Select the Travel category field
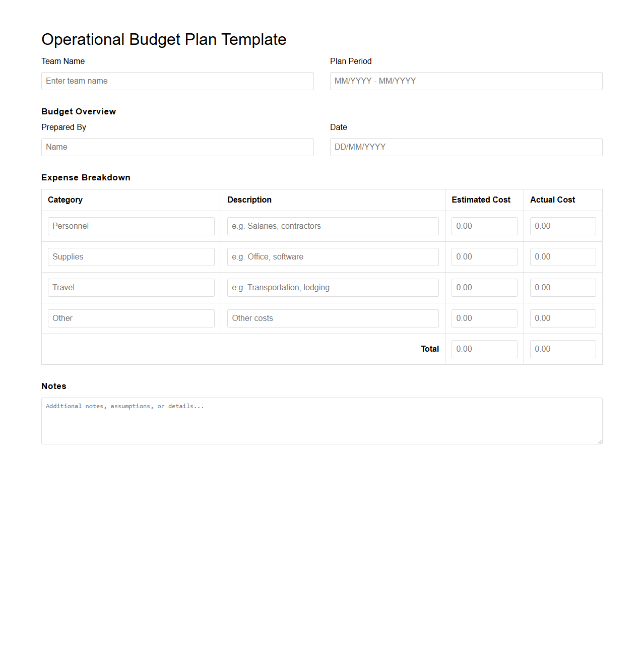The image size is (644, 655). [x=131, y=288]
